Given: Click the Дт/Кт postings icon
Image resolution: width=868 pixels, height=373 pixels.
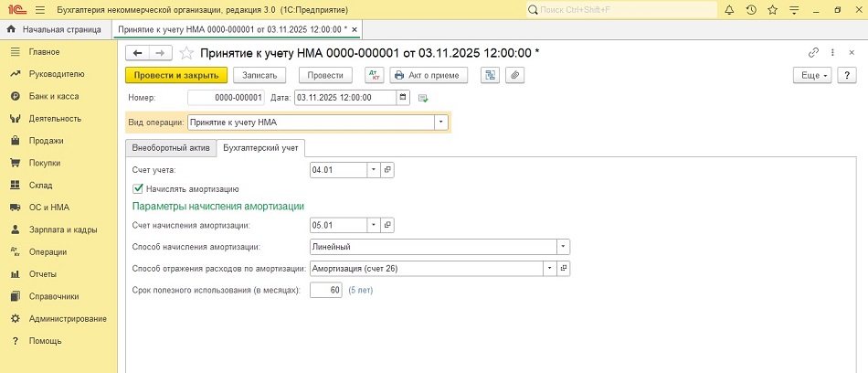Looking at the screenshot, I should click(x=375, y=75).
